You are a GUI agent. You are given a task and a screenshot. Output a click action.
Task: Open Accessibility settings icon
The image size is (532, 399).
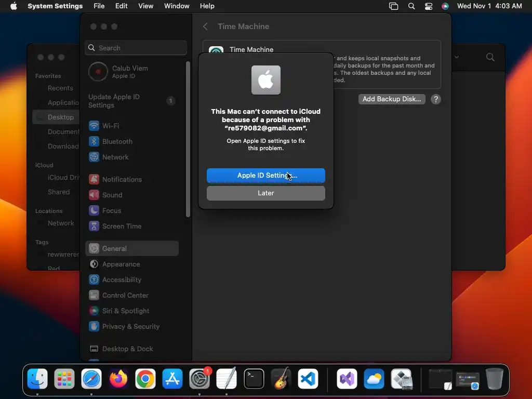coord(94,280)
